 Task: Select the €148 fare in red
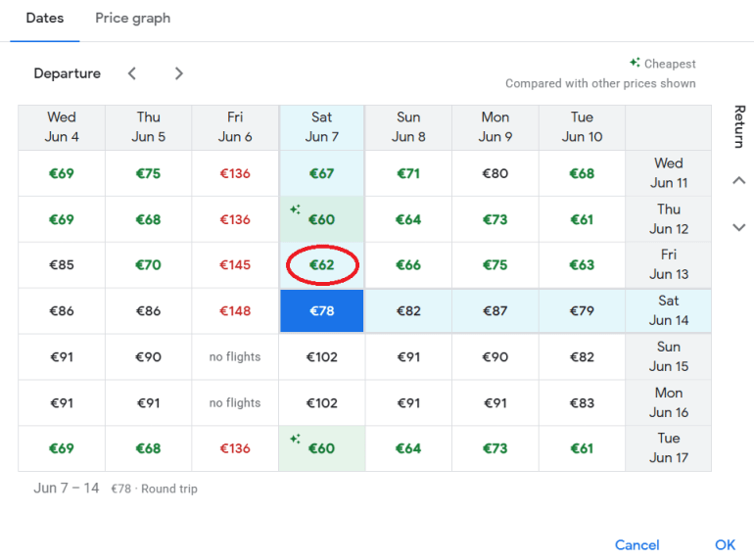tap(235, 311)
